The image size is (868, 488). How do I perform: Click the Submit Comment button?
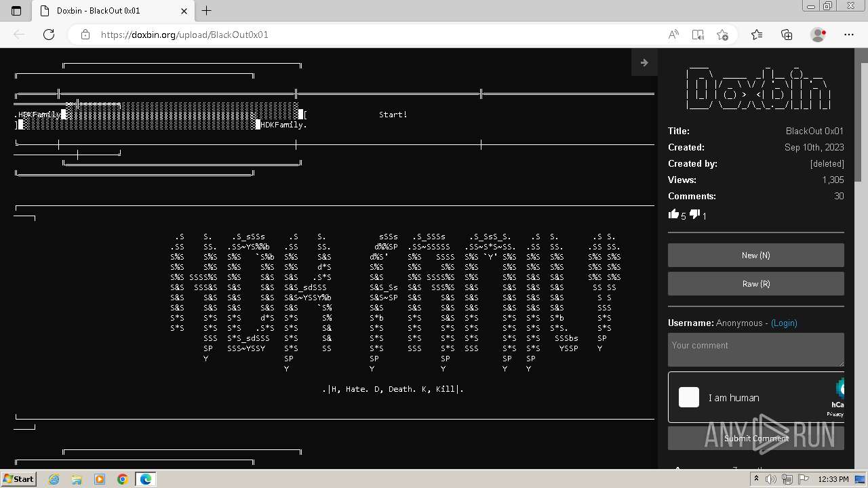pyautogui.click(x=756, y=439)
